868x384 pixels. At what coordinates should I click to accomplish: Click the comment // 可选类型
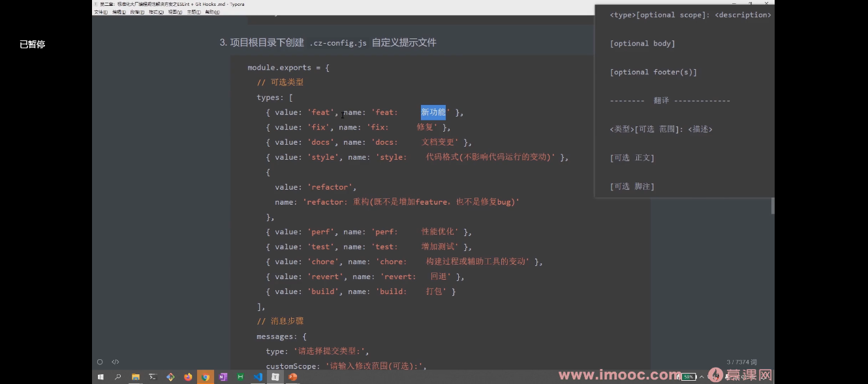280,82
